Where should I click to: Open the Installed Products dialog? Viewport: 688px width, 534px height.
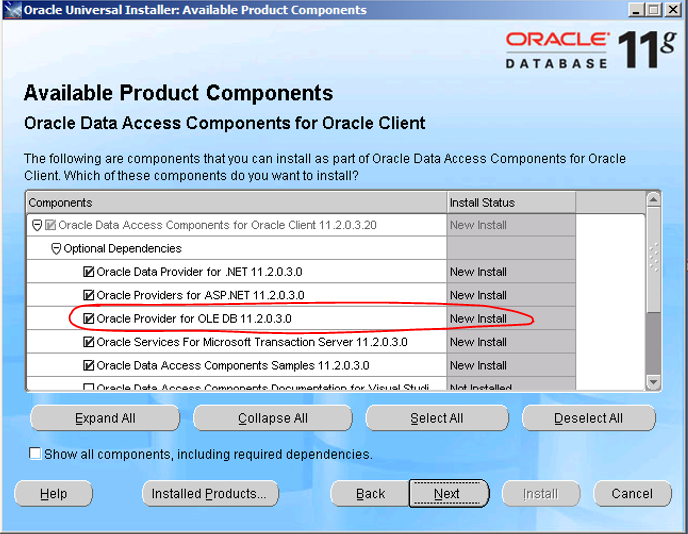click(208, 494)
